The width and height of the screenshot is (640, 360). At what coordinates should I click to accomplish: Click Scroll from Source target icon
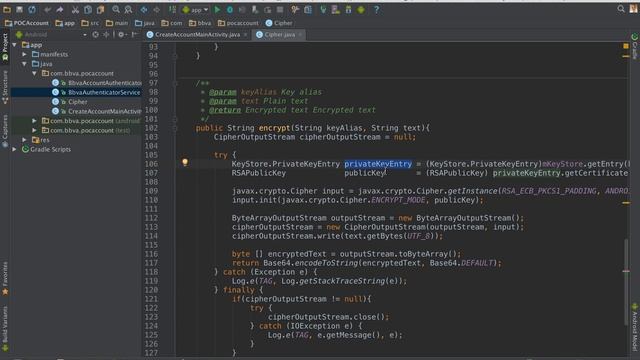(96, 35)
